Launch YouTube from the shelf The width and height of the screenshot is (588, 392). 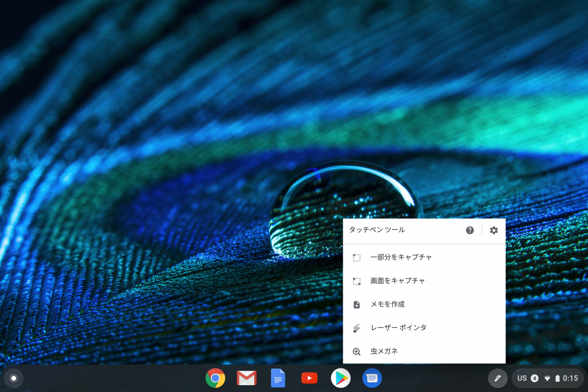(310, 378)
